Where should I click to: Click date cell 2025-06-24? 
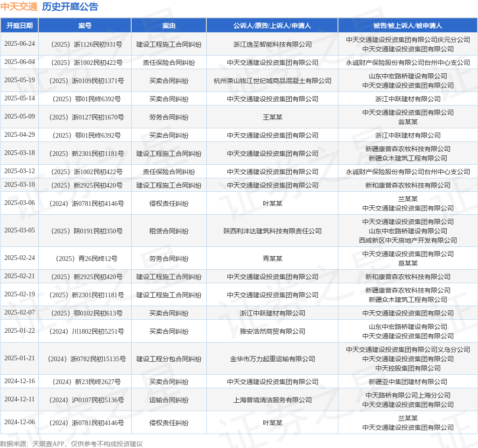tap(20, 43)
